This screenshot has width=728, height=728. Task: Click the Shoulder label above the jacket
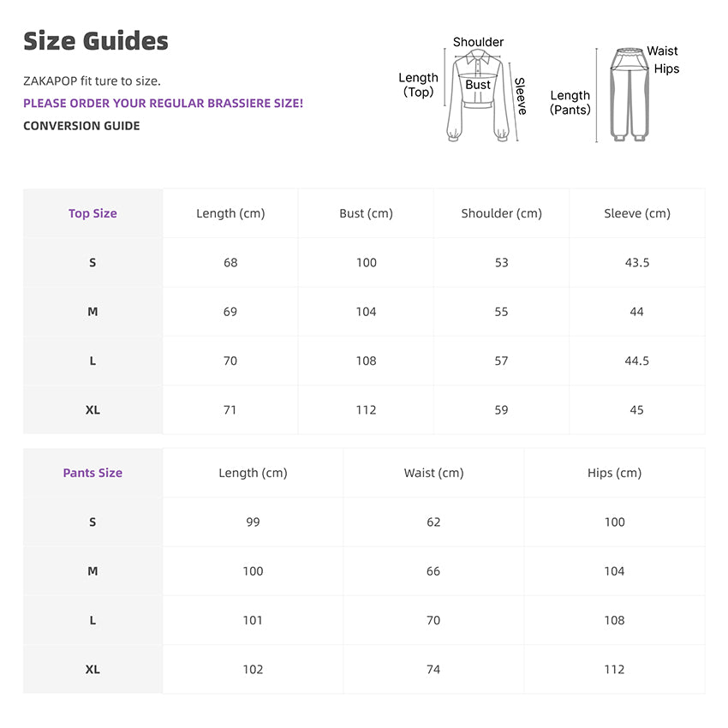478,42
